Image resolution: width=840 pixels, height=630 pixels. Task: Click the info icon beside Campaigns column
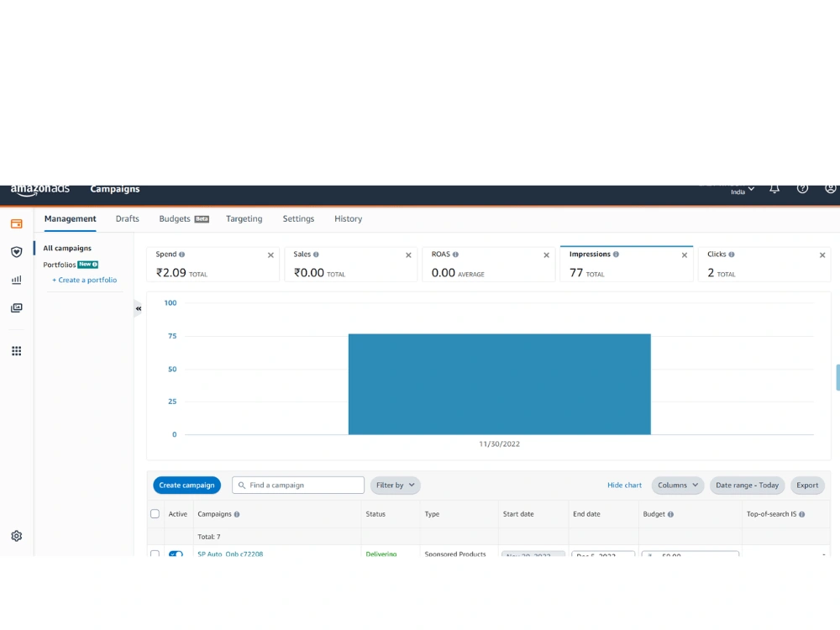pos(237,514)
